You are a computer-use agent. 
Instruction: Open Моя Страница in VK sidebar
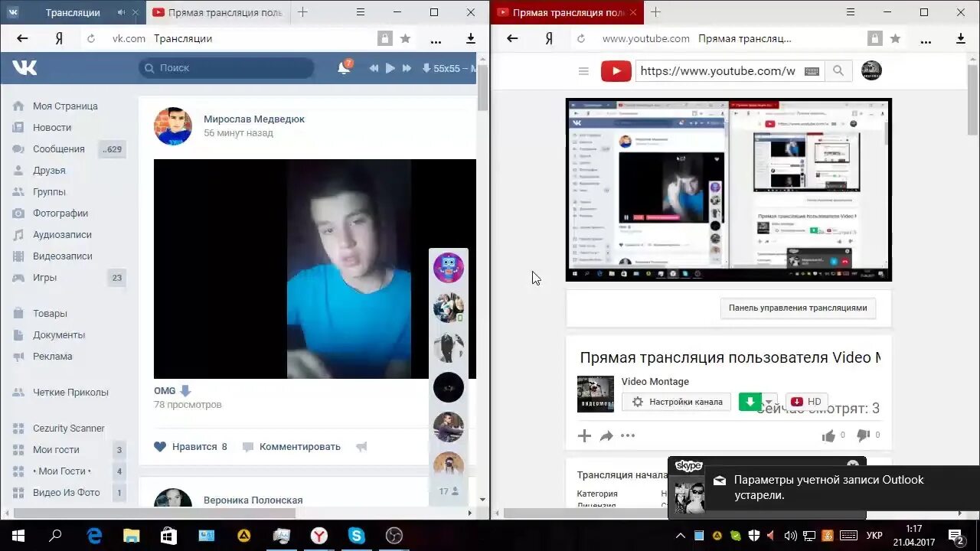[65, 106]
